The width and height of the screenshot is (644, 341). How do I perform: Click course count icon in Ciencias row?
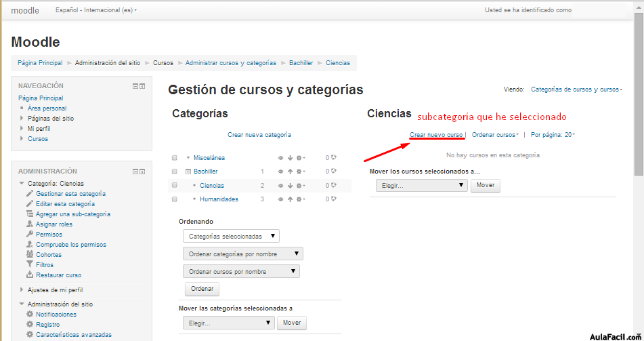coord(334,186)
